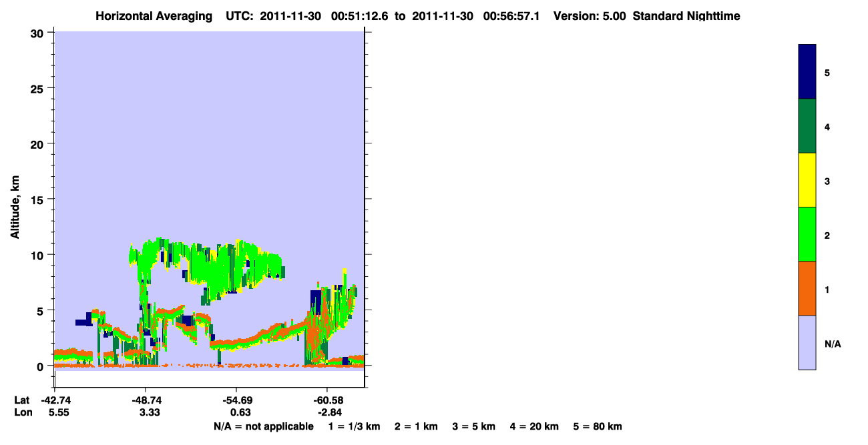Click the 'Lat' row label
This screenshot has width=868, height=445.
(22, 400)
